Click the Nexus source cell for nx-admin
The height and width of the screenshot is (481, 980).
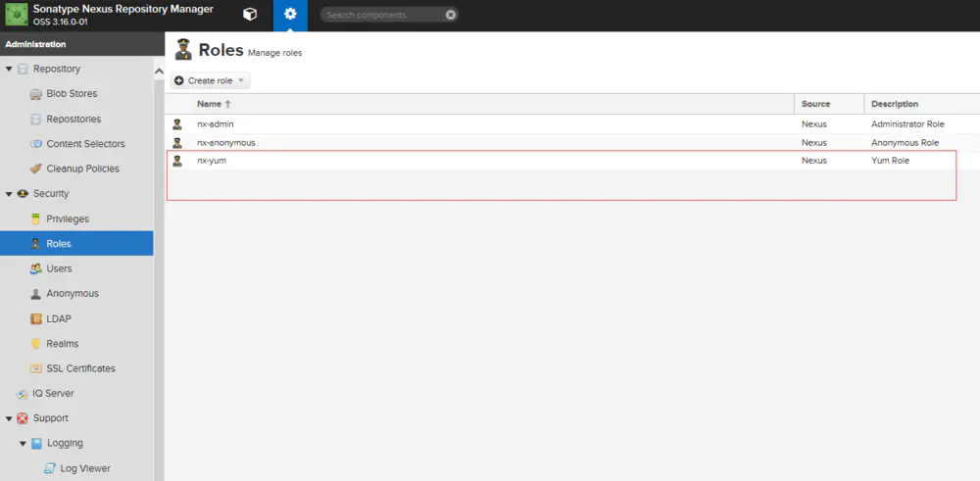tap(813, 124)
